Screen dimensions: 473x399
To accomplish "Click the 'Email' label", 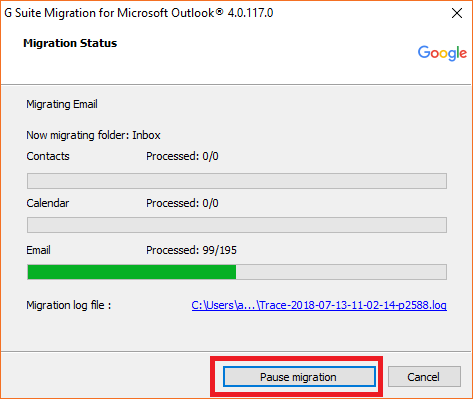I will click(x=38, y=250).
